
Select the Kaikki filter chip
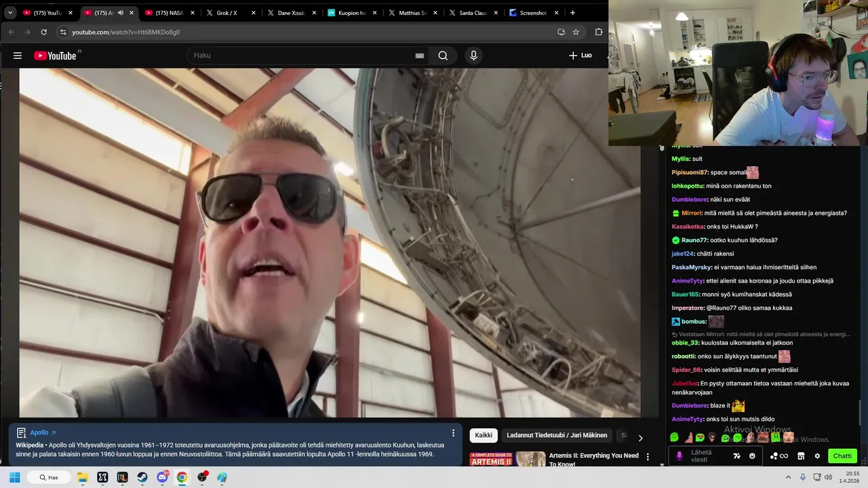(x=484, y=436)
